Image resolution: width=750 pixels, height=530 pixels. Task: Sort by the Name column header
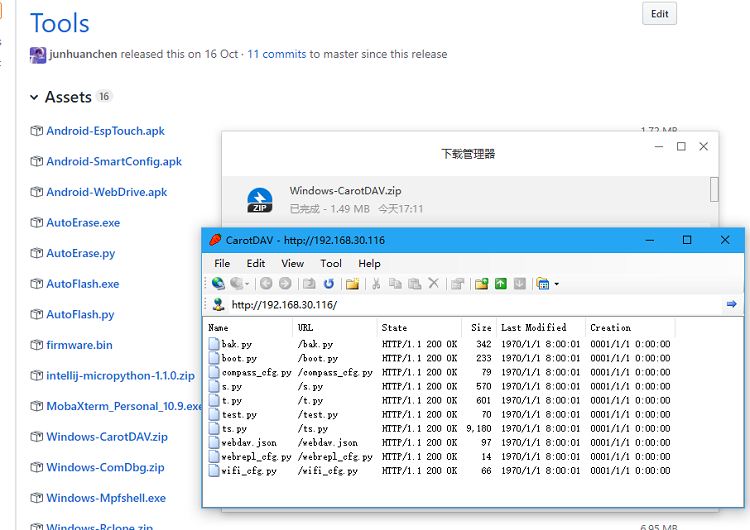248,328
